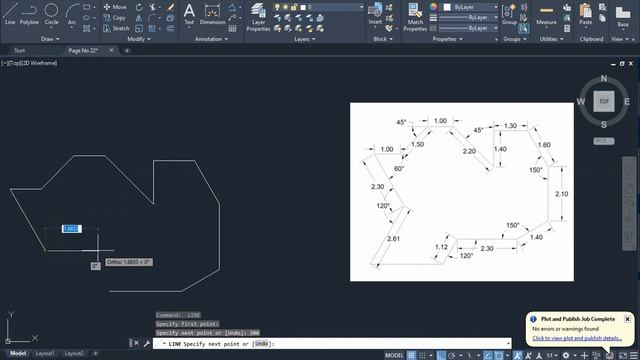Activate Match Properties tool
The image size is (640, 360).
415,17
